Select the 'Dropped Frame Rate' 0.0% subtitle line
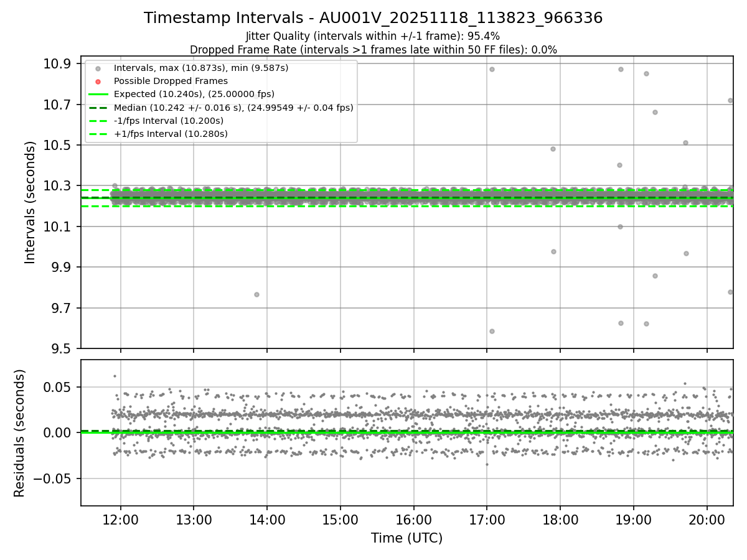The width and height of the screenshot is (747, 560). pos(374,50)
